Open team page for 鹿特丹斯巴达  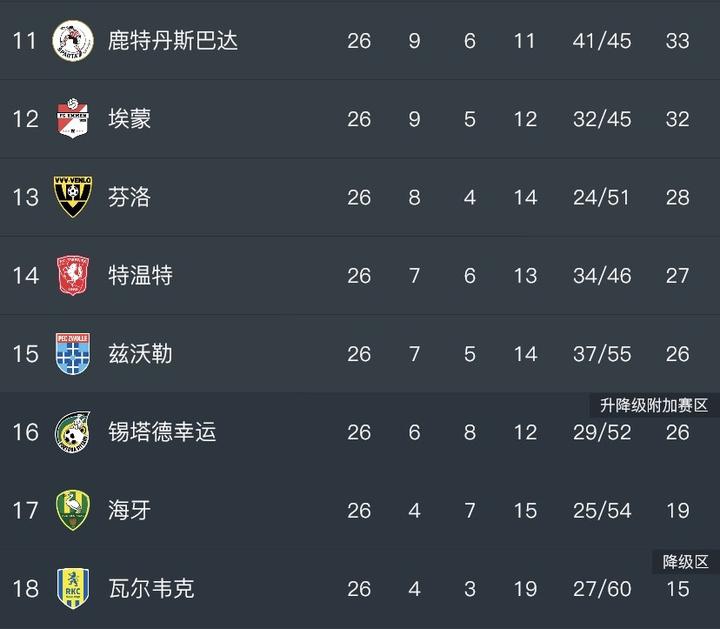(173, 40)
